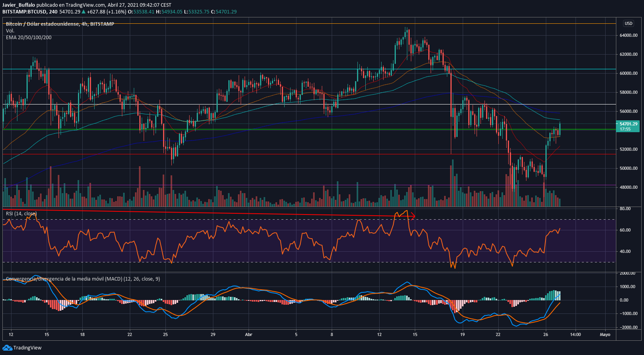This screenshot has height=355, width=644.
Task: Click the TradingView cloud logo icon
Action: click(x=7, y=347)
